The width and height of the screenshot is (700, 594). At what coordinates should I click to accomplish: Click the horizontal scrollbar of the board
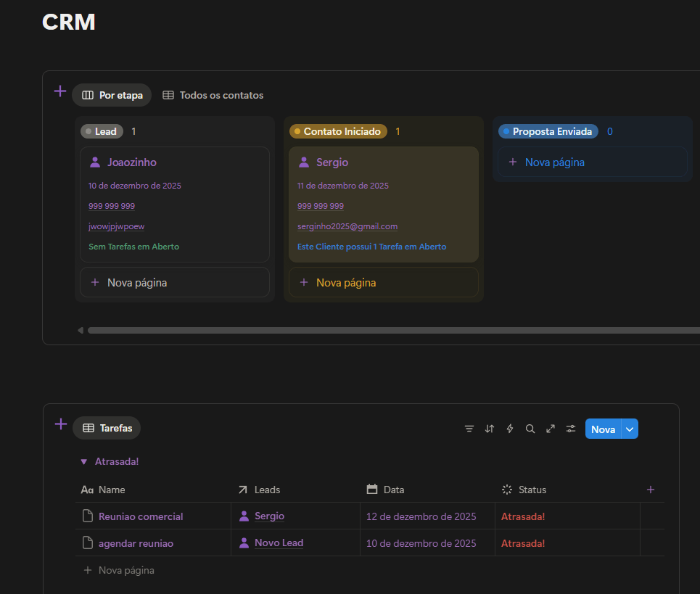392,331
